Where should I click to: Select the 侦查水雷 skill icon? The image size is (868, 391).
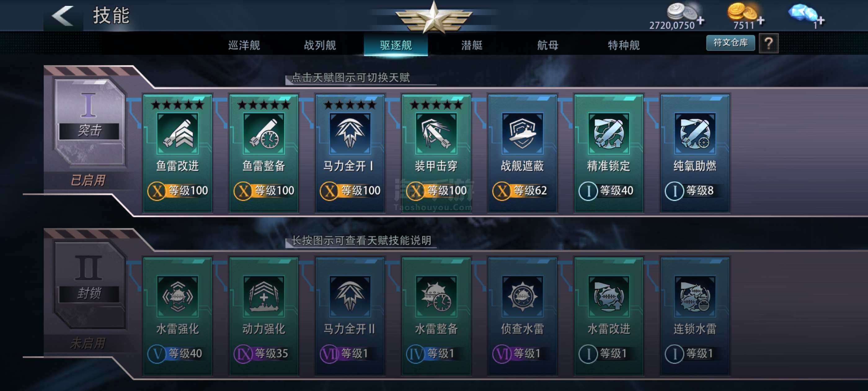[x=522, y=296]
